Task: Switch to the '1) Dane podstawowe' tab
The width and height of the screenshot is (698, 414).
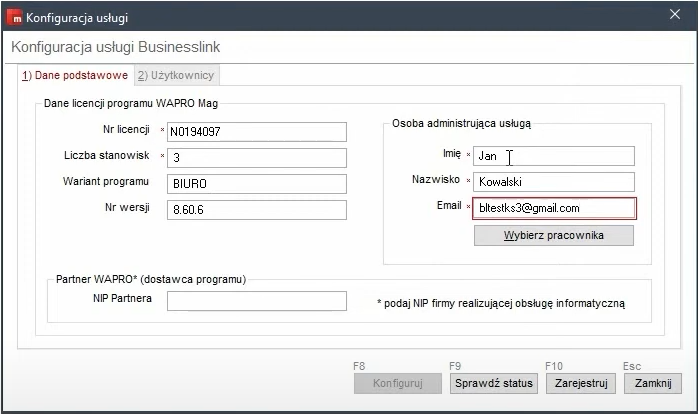Action: [x=75, y=75]
